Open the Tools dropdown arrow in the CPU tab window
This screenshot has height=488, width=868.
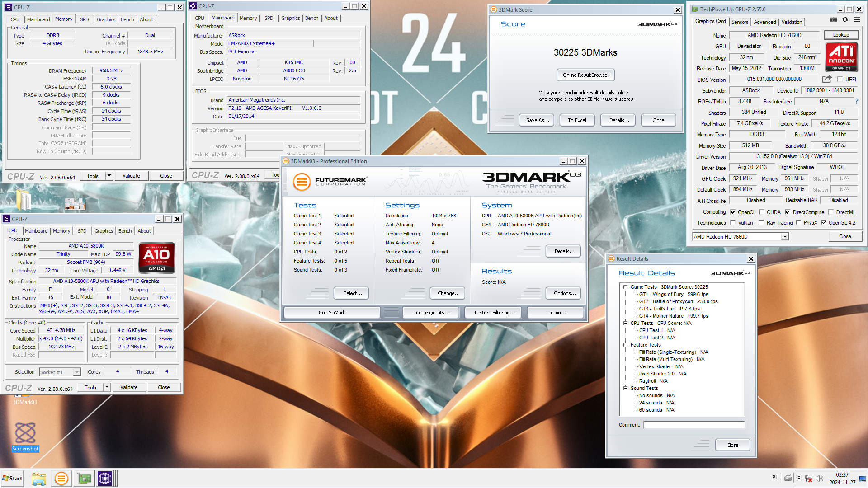[107, 387]
